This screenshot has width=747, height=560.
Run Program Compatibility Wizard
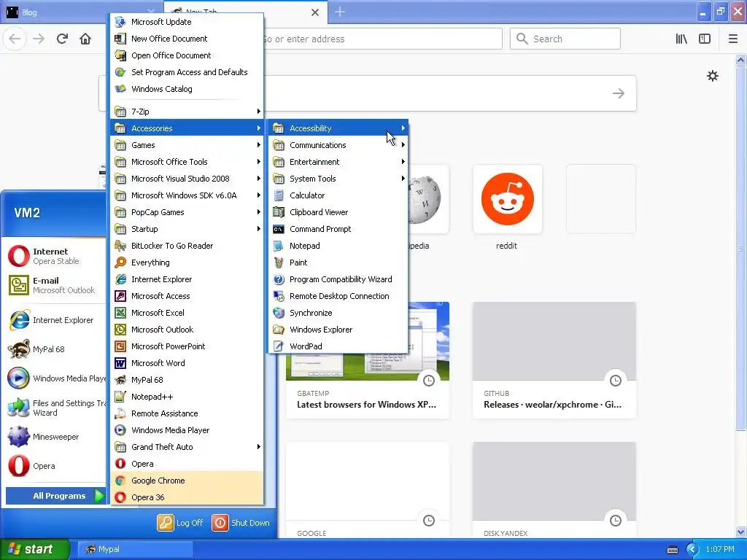(338, 279)
